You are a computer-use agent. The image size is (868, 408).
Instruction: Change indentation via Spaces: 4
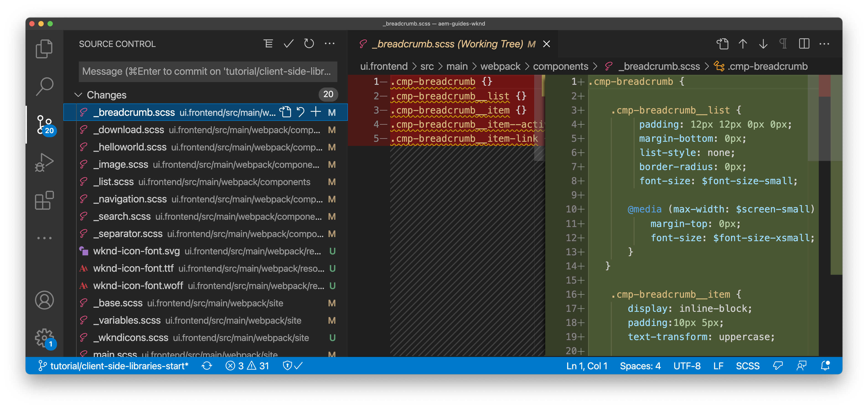[640, 366]
